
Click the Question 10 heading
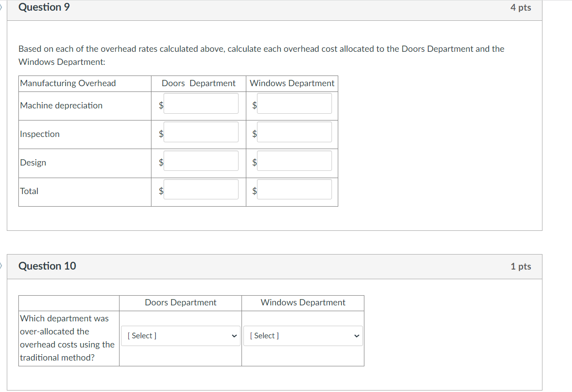(47, 266)
